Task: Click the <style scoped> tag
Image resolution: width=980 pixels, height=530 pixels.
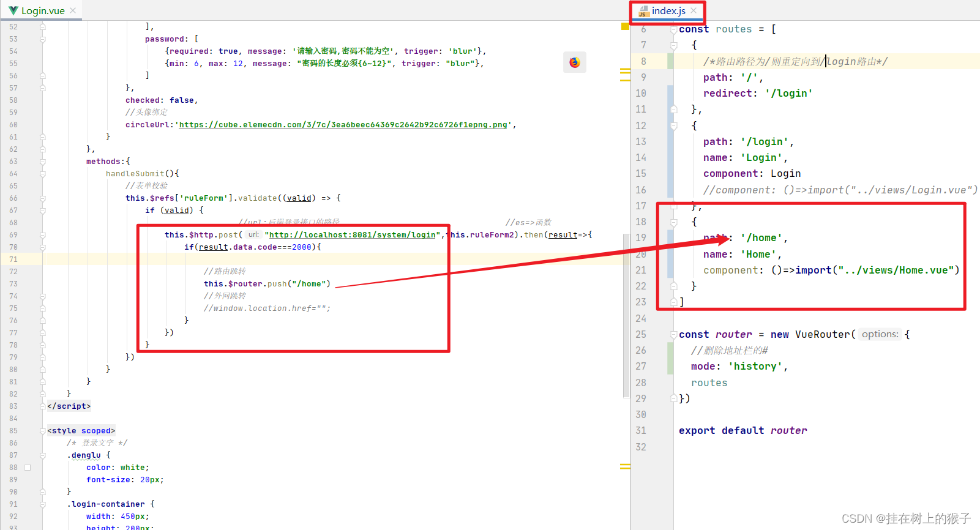Action: [x=81, y=431]
